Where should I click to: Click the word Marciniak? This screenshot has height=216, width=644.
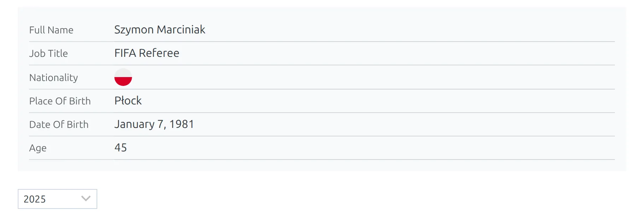181,29
